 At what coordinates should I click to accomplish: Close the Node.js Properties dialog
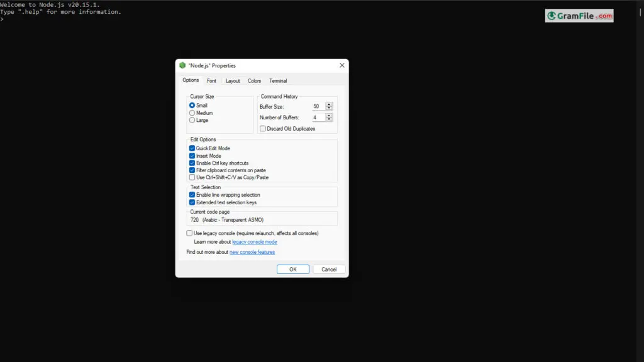tap(341, 65)
